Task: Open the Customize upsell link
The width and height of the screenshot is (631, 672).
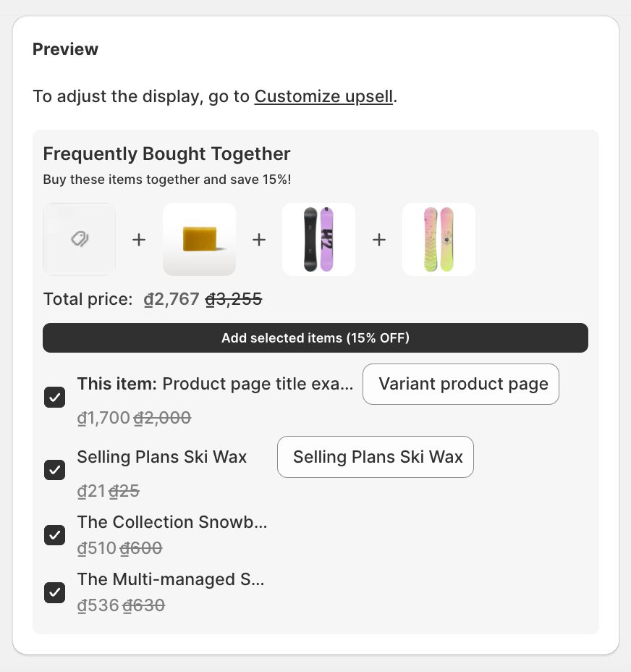Action: click(x=323, y=96)
